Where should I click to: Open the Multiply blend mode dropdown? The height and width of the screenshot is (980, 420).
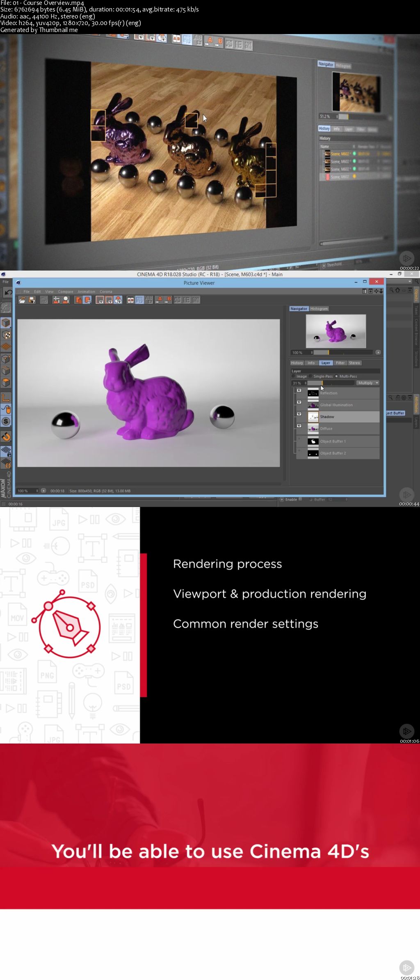pos(368,383)
